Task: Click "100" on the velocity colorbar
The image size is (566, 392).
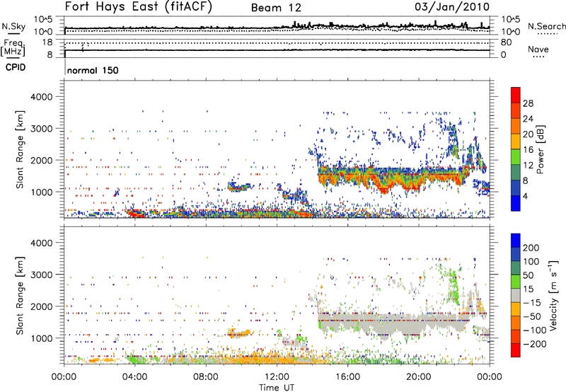Action: pos(531,262)
